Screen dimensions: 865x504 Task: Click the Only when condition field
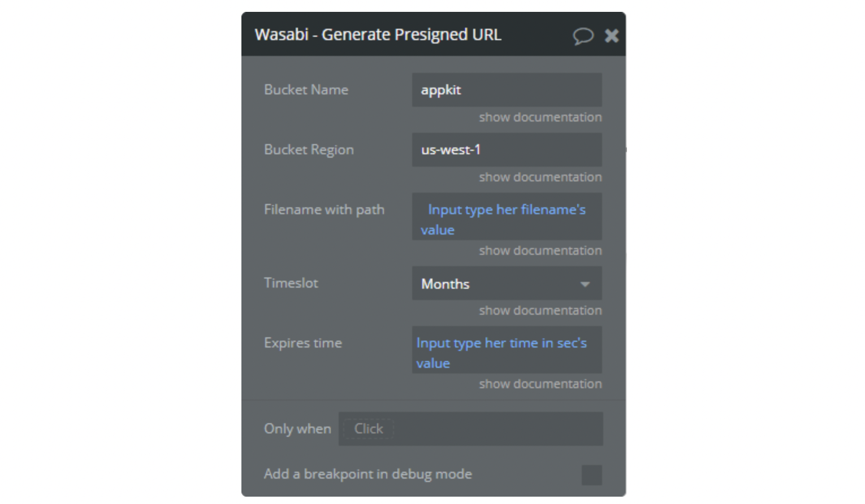[470, 429]
